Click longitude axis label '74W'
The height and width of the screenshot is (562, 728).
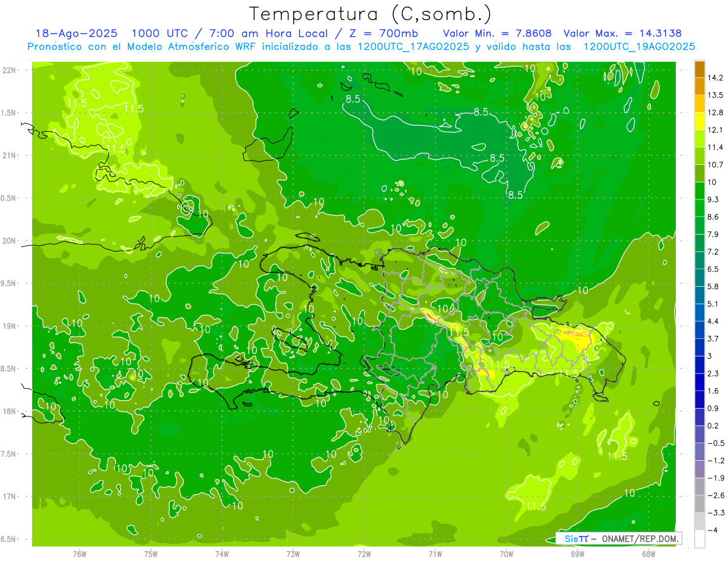click(221, 554)
